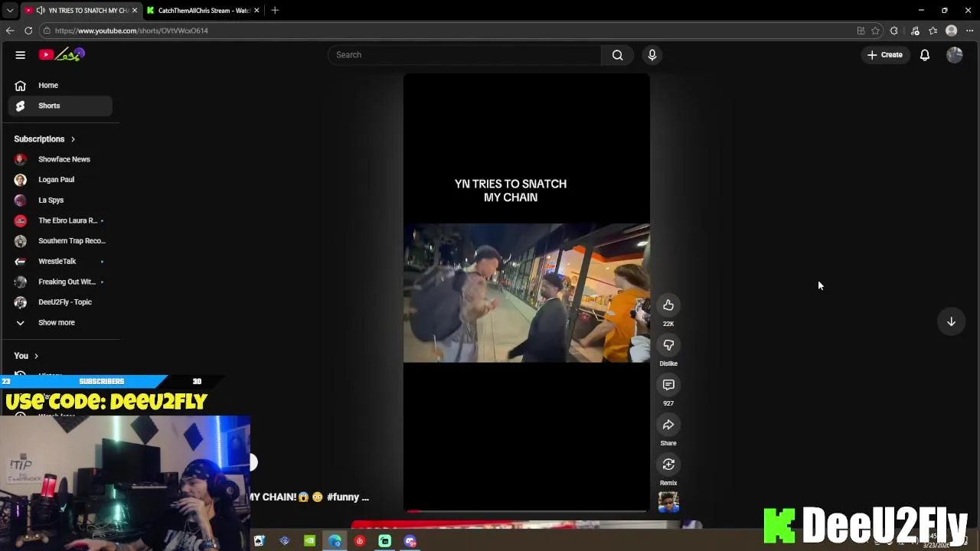Select Shorts in the sidebar

[60, 106]
